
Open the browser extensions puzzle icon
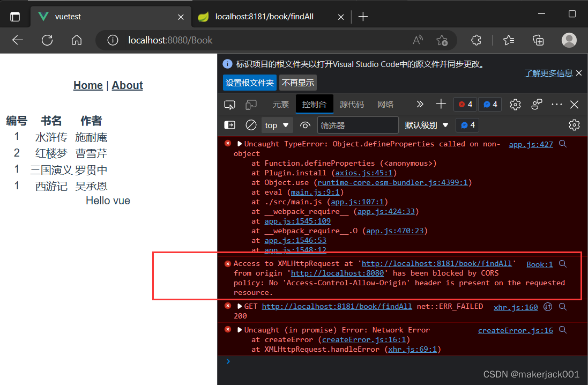(x=476, y=40)
